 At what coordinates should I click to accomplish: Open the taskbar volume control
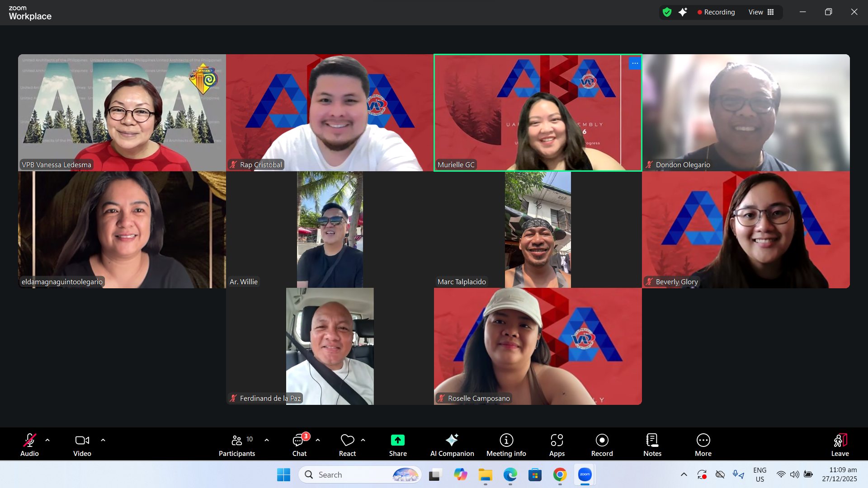click(x=794, y=474)
